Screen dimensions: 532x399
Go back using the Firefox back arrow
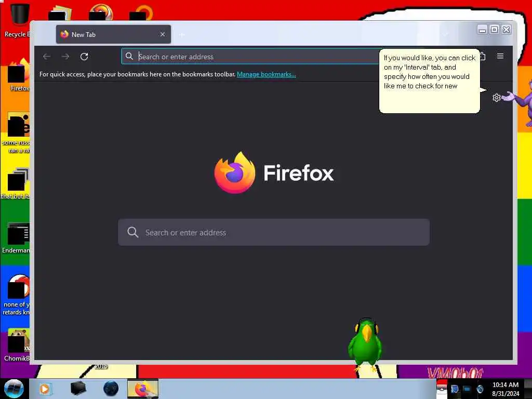click(x=47, y=56)
